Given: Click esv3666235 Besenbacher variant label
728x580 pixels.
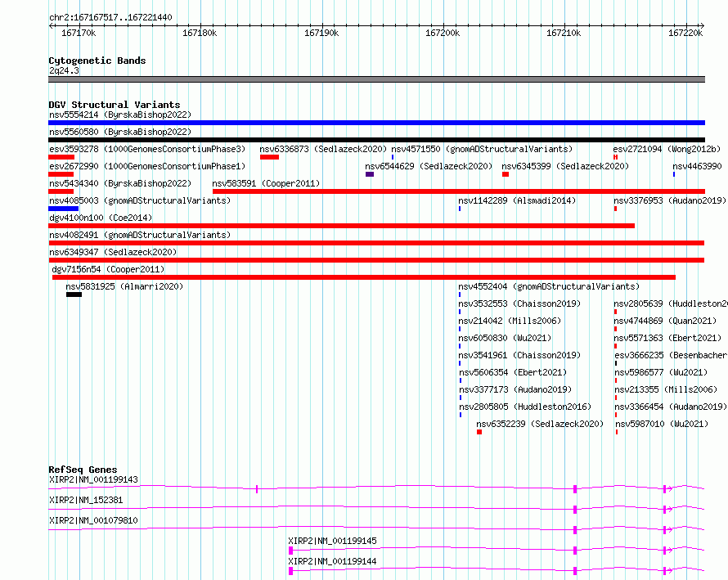Looking at the screenshot, I should [x=671, y=355].
